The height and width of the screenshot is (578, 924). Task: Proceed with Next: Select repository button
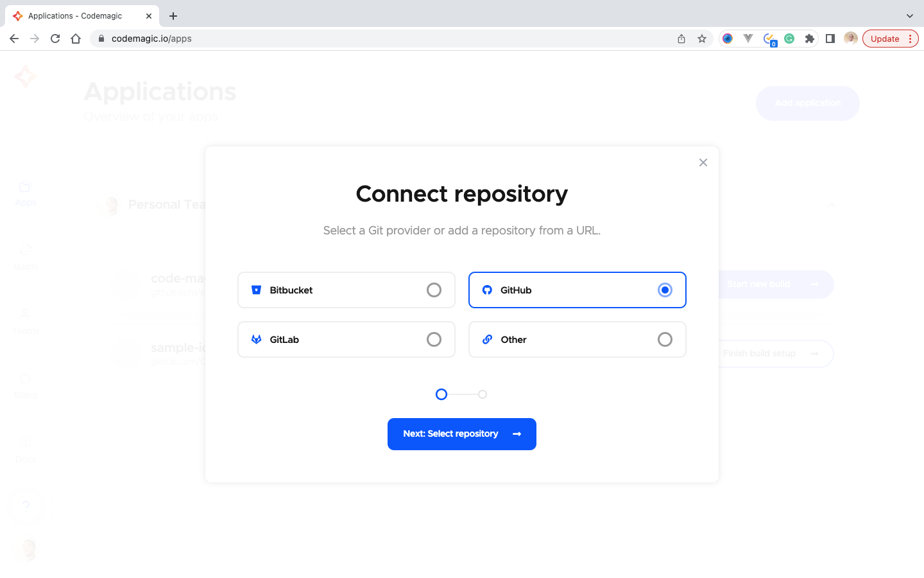[x=462, y=434]
